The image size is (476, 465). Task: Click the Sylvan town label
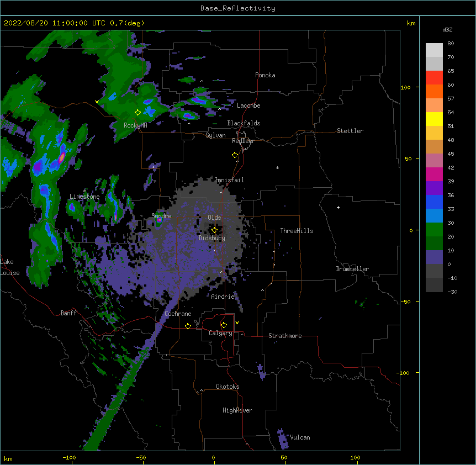215,135
